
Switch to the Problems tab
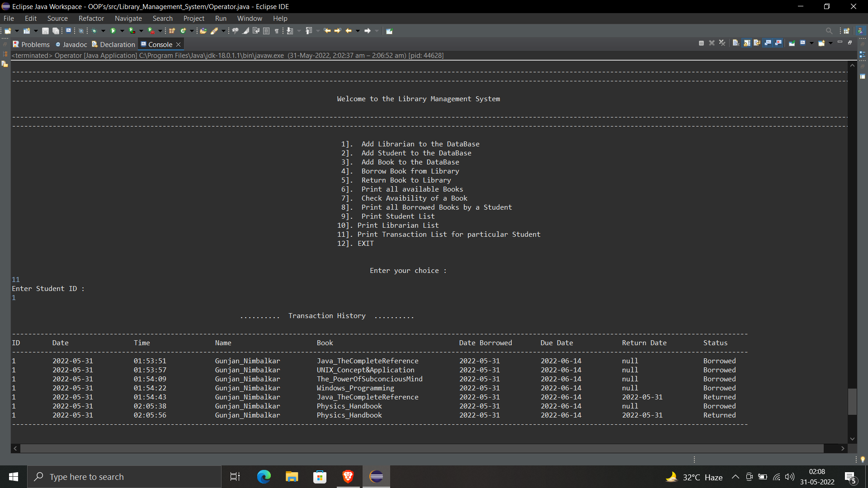click(x=31, y=44)
